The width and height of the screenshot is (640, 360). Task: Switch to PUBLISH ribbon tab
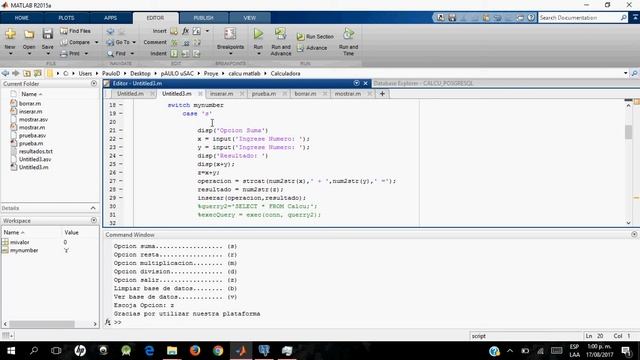[203, 18]
